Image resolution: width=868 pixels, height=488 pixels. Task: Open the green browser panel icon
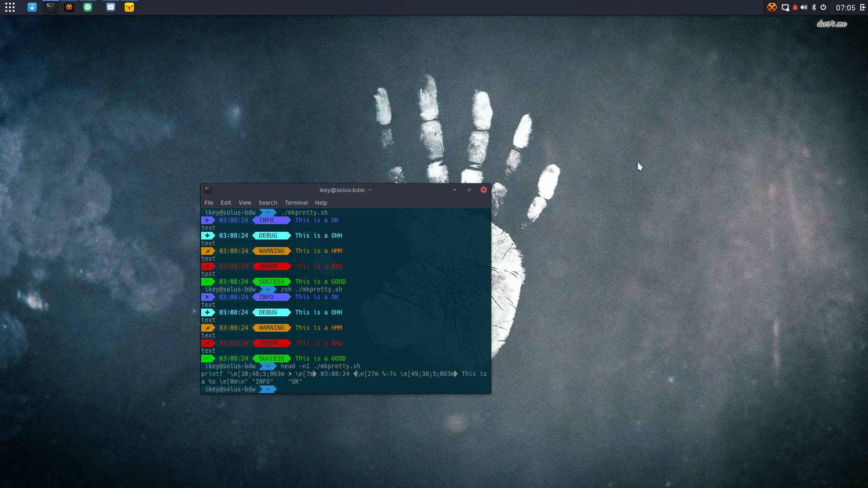pos(88,7)
